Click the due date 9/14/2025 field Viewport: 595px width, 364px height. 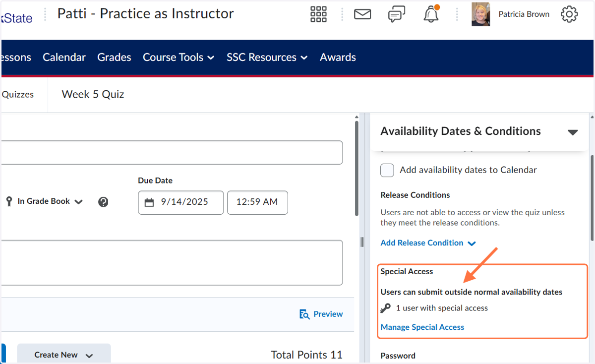[181, 202]
